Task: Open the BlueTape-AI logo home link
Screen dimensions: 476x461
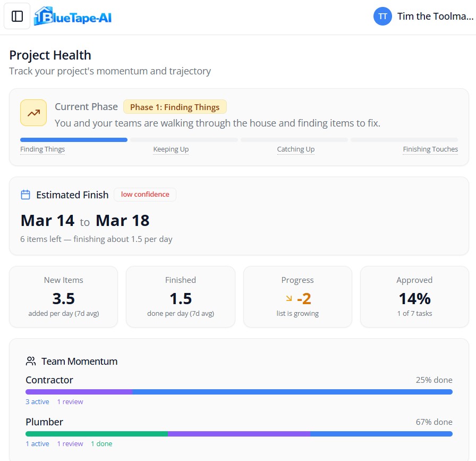Action: click(73, 16)
